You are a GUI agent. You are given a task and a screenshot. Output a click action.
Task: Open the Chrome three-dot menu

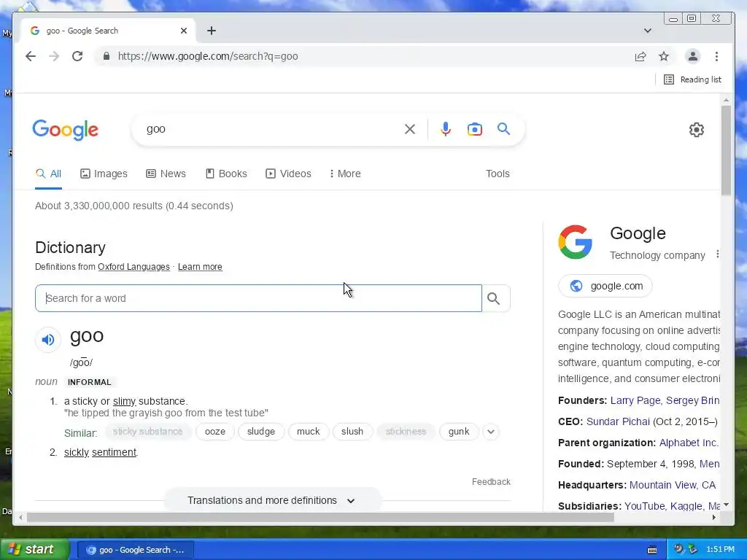pos(716,56)
